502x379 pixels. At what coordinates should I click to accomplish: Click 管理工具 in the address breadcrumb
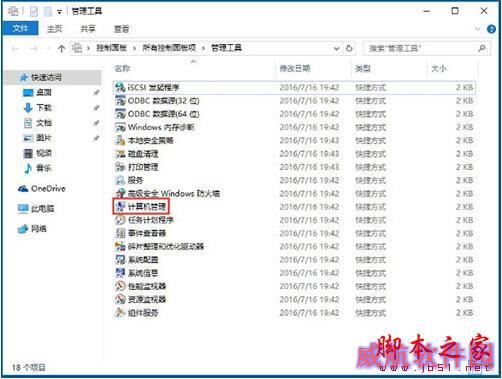click(226, 48)
